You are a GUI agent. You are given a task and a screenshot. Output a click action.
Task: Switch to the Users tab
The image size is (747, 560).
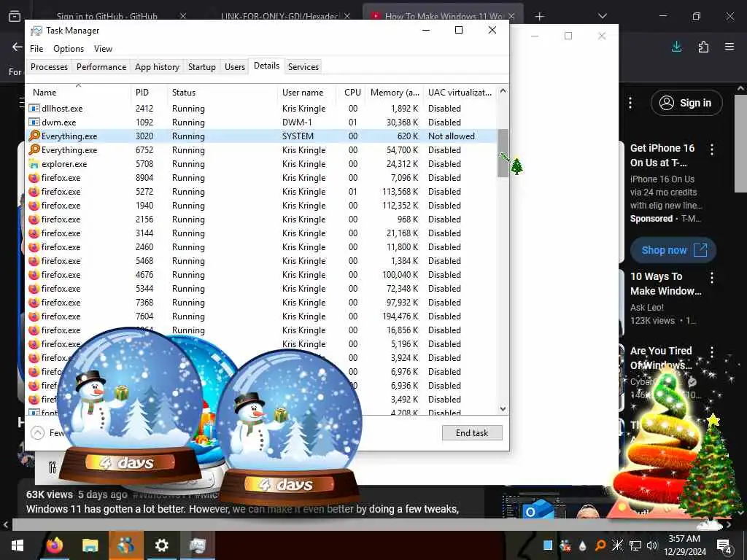click(x=235, y=66)
